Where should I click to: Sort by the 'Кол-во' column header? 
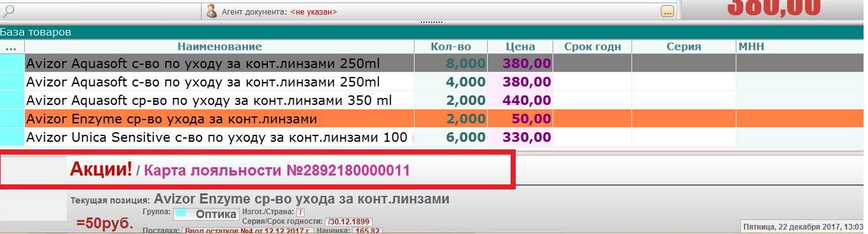(451, 47)
